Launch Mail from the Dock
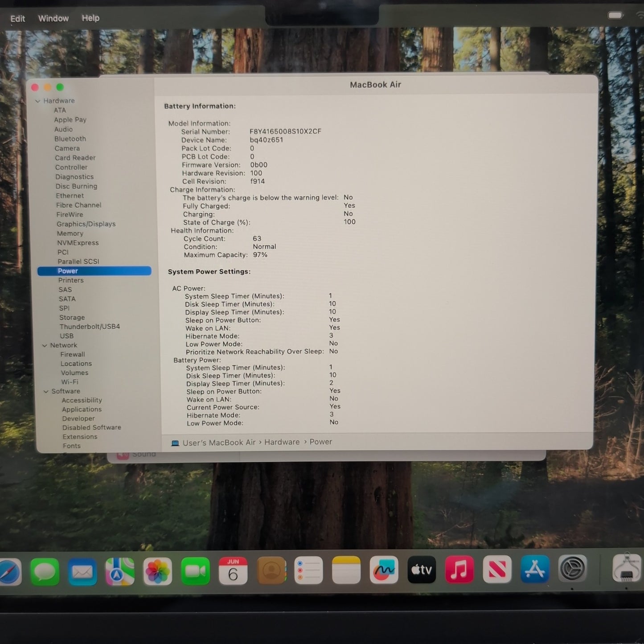 coord(82,571)
